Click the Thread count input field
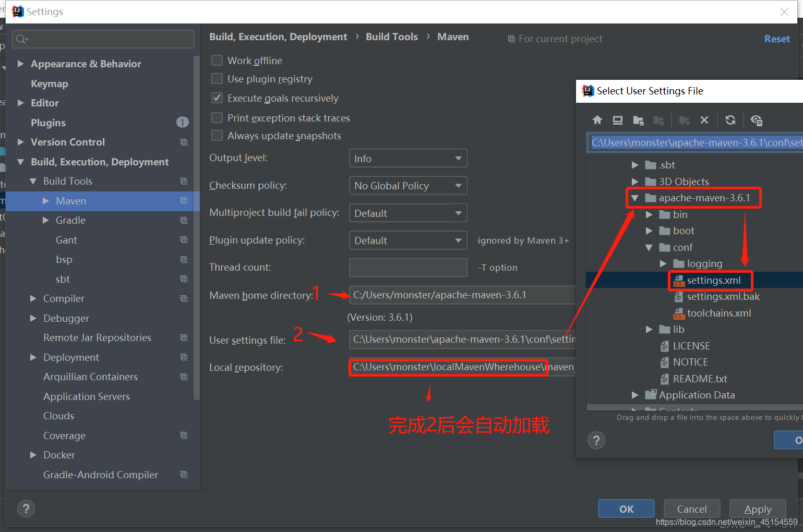 [x=408, y=268]
